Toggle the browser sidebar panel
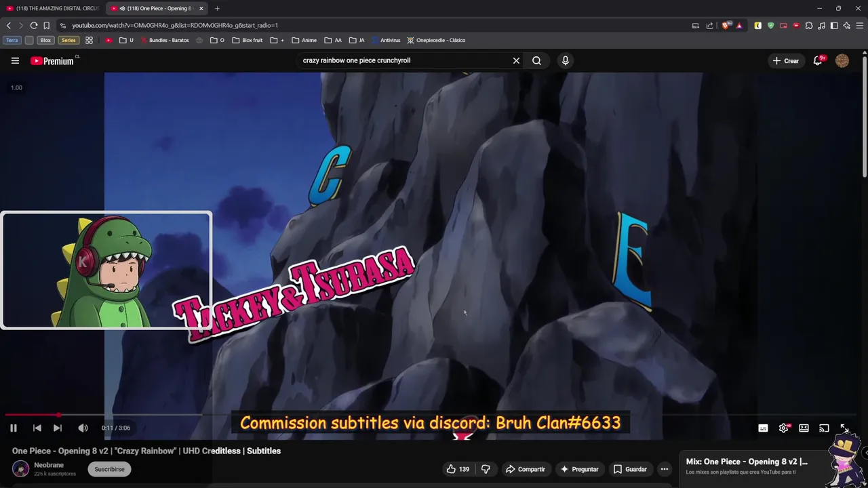Screen dimensions: 868x488 coord(834,25)
